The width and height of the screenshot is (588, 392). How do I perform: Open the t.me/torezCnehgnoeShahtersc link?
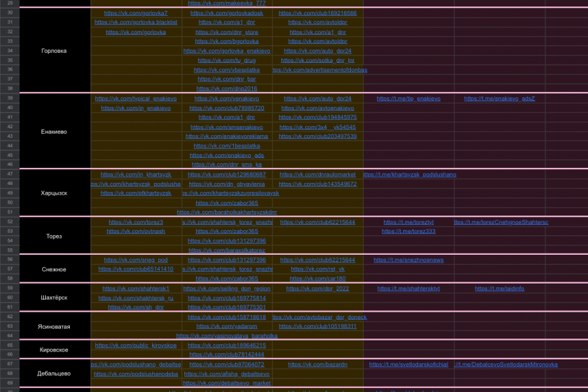click(501, 222)
